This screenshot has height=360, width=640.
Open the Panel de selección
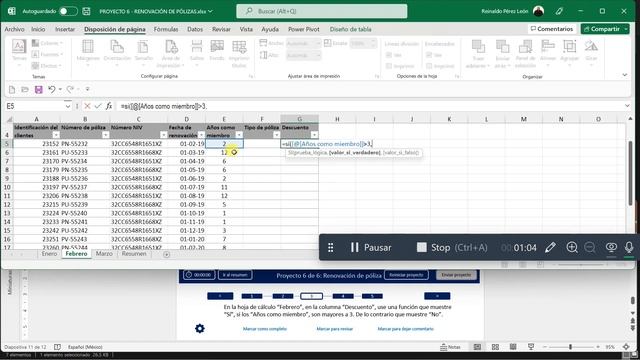click(x=525, y=53)
